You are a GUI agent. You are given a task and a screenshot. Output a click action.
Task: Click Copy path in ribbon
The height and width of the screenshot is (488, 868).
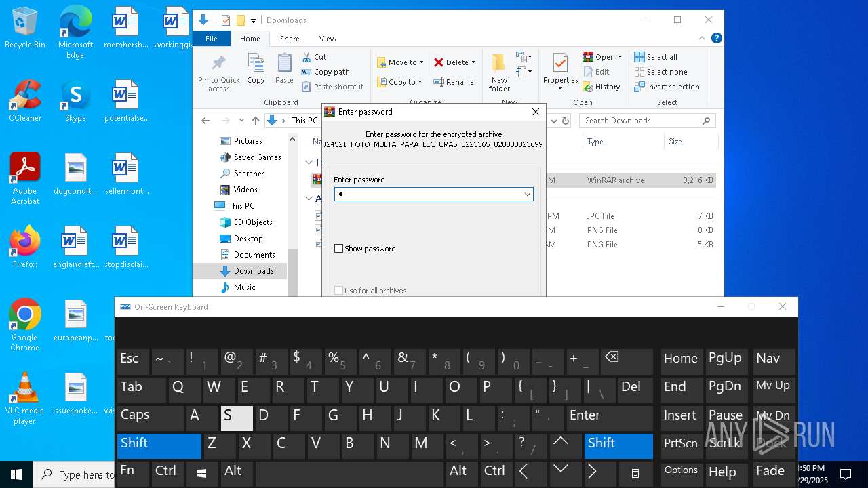point(325,72)
